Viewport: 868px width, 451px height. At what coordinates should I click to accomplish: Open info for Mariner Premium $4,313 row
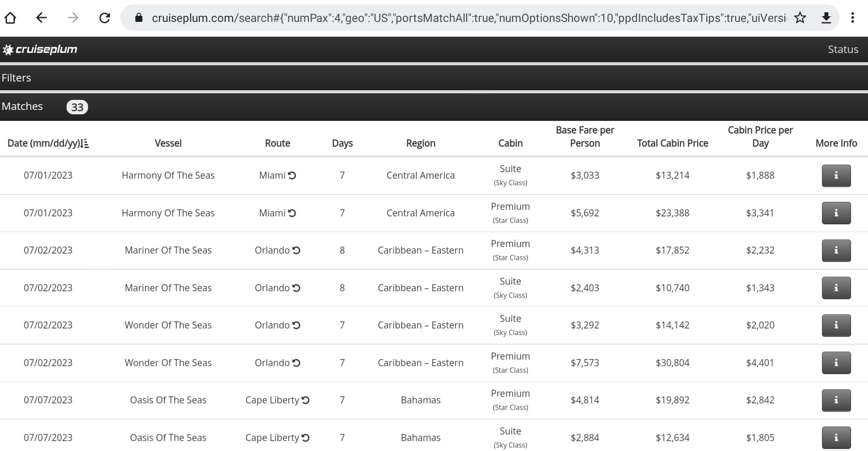pyautogui.click(x=836, y=250)
